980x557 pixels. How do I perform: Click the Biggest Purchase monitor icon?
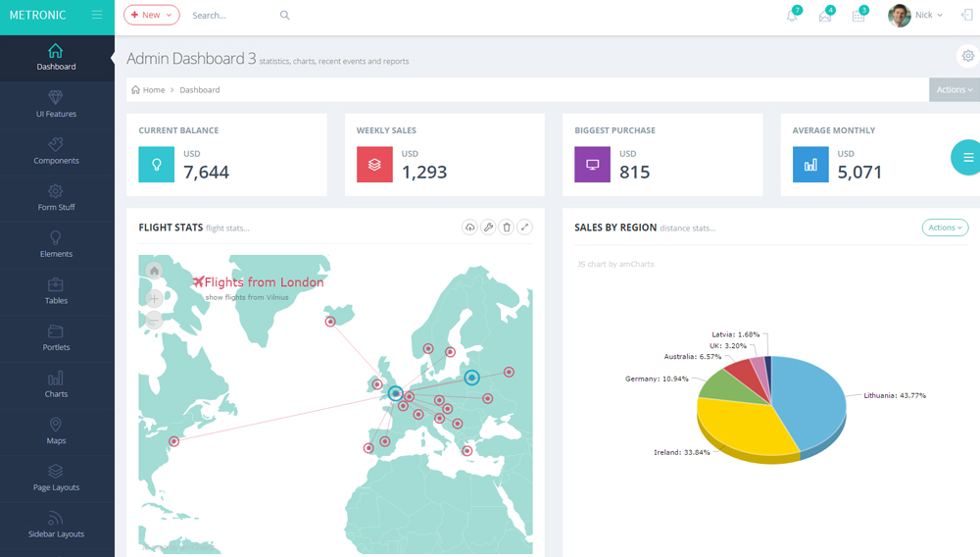[593, 165]
